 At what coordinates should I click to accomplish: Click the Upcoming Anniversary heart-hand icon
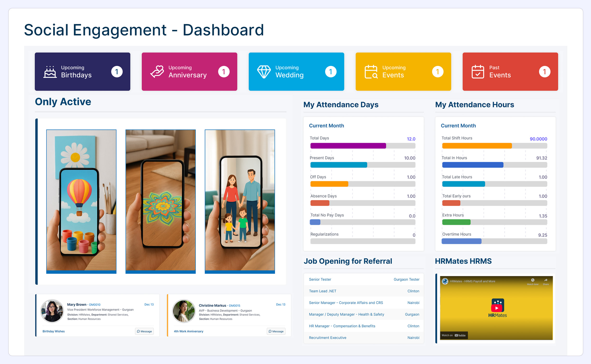click(x=157, y=72)
